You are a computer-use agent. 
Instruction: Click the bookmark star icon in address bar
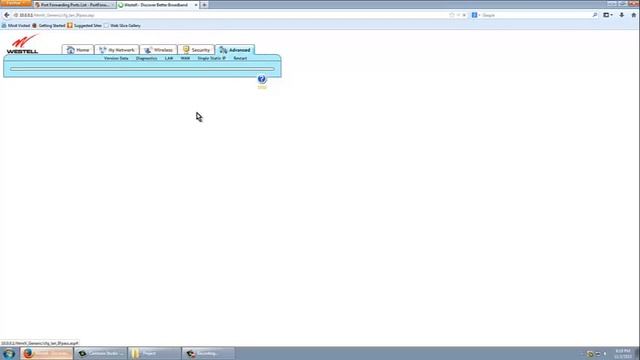click(x=452, y=15)
